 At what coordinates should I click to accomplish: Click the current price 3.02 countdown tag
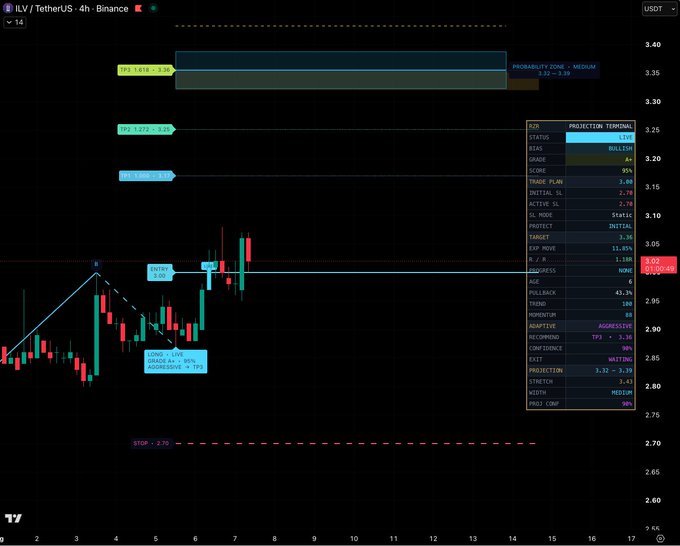coord(659,265)
